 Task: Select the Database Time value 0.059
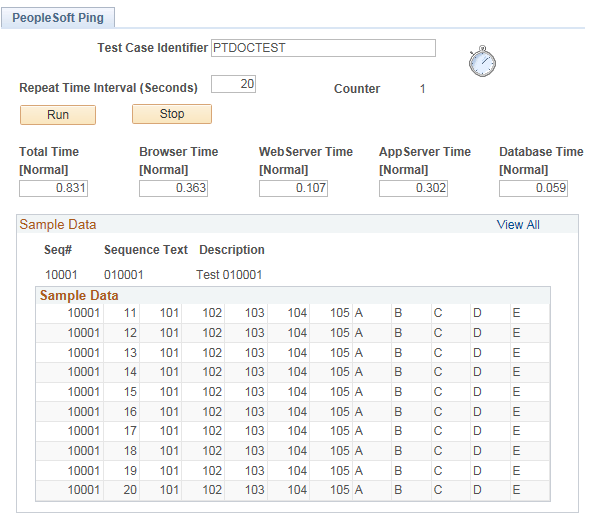533,188
